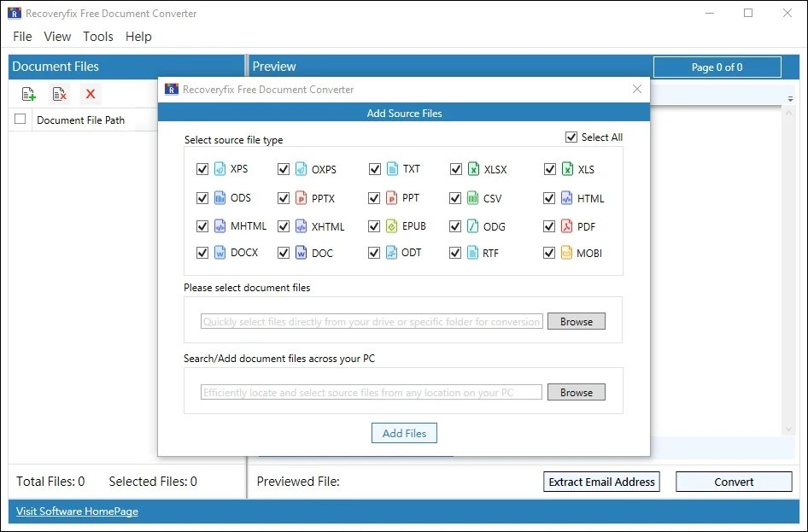Click the Extract Email Address button
The height and width of the screenshot is (532, 808).
[x=601, y=482]
